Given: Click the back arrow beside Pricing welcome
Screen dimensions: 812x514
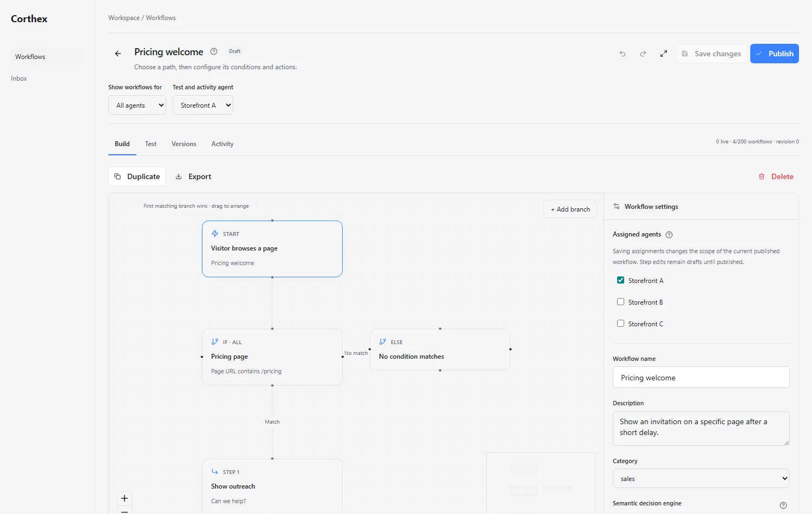Looking at the screenshot, I should (118, 54).
